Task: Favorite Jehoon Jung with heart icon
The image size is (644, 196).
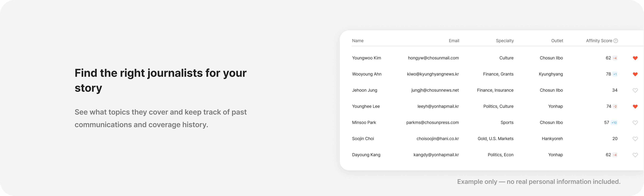Action: pyautogui.click(x=635, y=90)
